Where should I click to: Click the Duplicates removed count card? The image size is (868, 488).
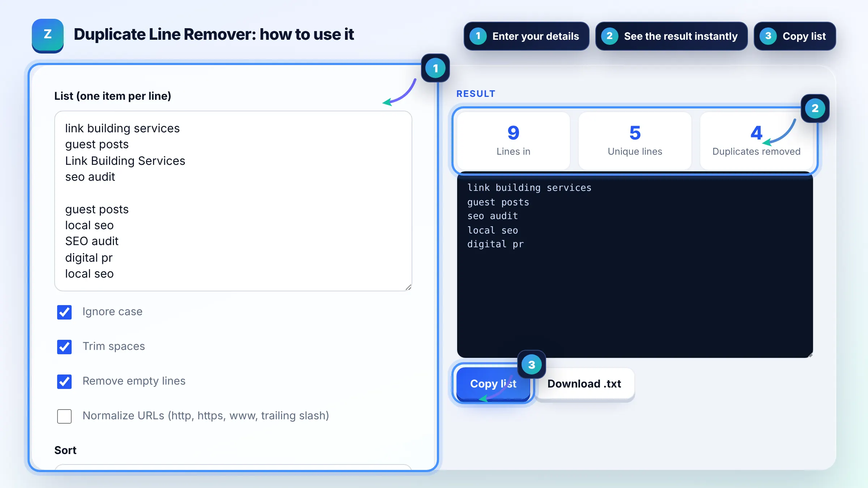756,141
